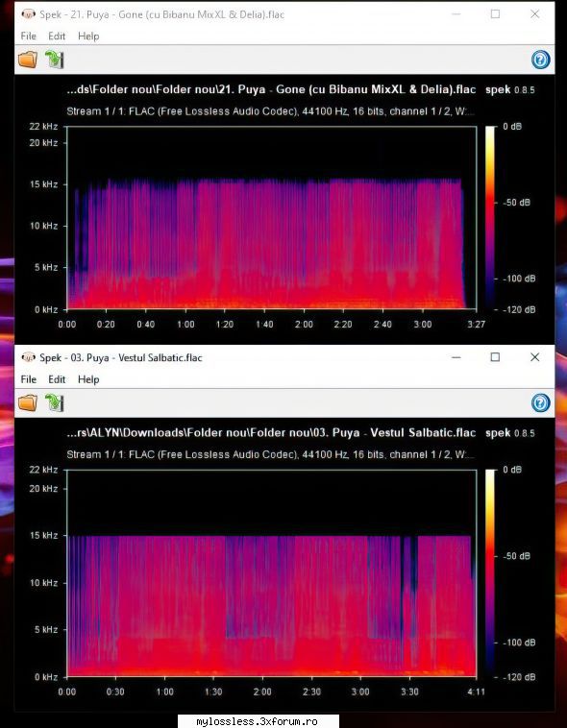Image resolution: width=567 pixels, height=728 pixels.
Task: Open the Help icon in Vestul Salbatic window
Action: click(540, 402)
